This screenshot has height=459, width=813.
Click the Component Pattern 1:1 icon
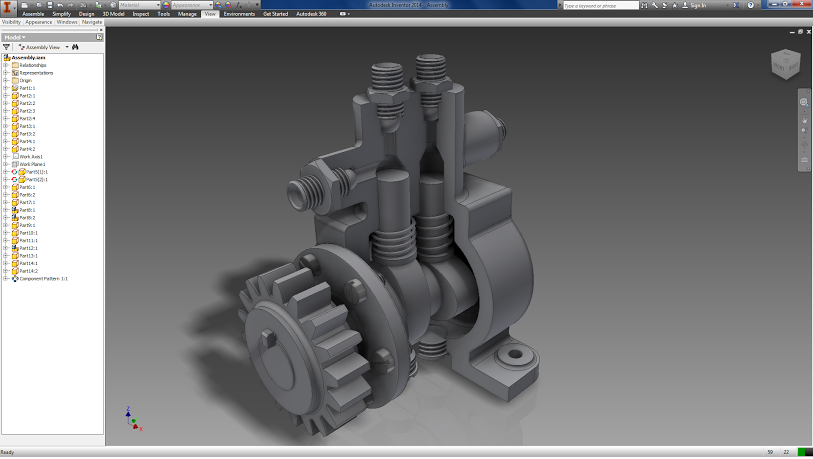pyautogui.click(x=15, y=279)
